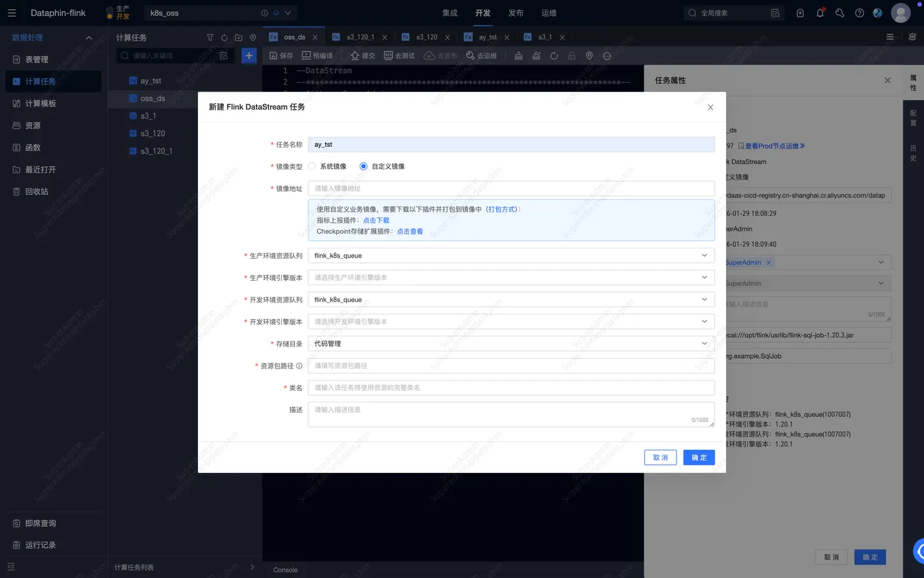Open 回收站 in the left sidebar
This screenshot has width=924, height=578.
(36, 192)
